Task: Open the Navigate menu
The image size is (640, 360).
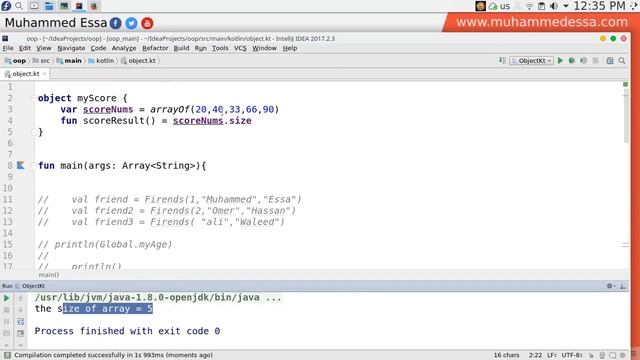Action: (x=71, y=48)
